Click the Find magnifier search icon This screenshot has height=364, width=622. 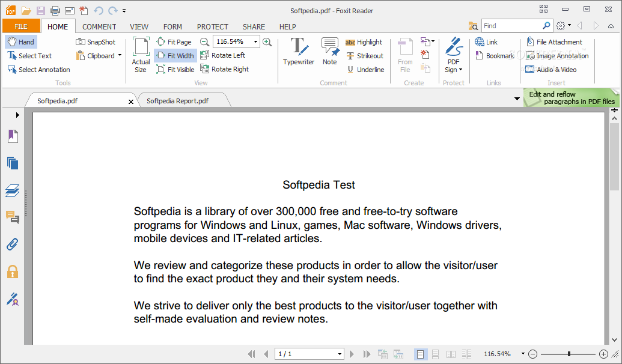[547, 26]
